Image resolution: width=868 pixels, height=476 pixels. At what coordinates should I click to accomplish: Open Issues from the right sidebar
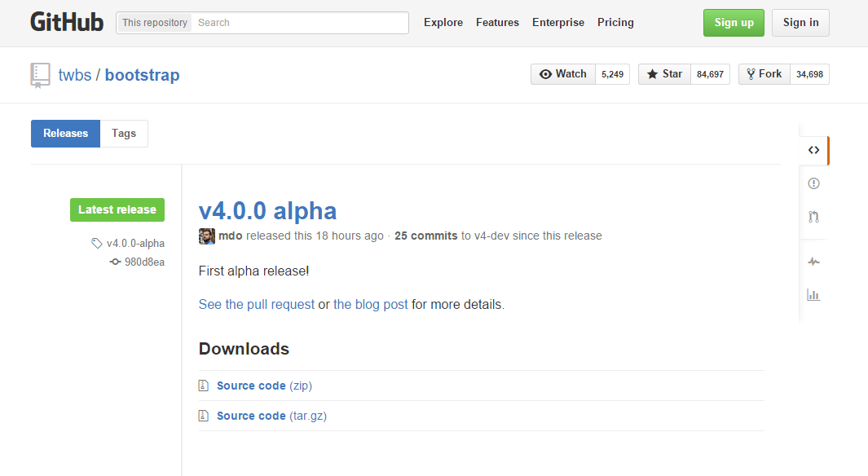click(x=813, y=183)
